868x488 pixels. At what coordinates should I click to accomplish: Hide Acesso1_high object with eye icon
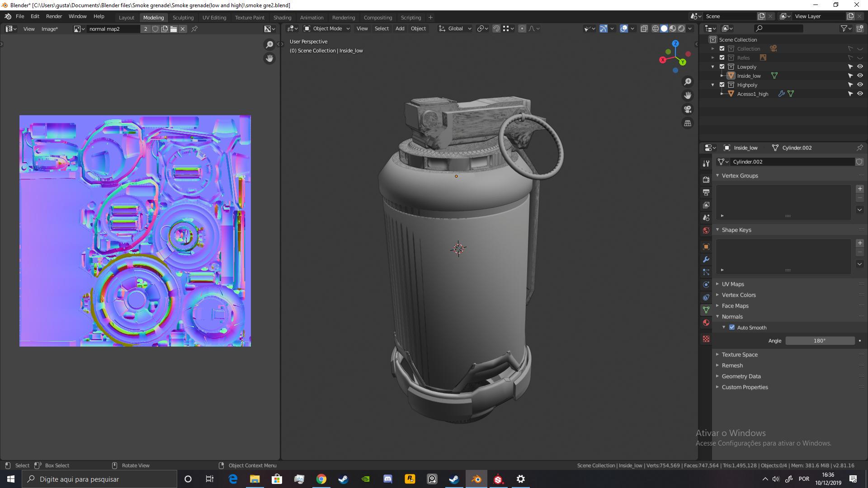(860, 94)
